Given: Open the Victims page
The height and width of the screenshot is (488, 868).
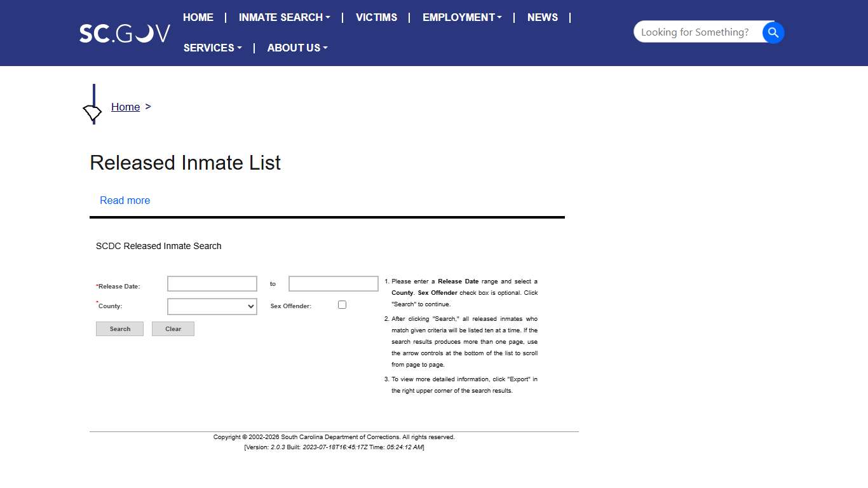Looking at the screenshot, I should 376,17.
